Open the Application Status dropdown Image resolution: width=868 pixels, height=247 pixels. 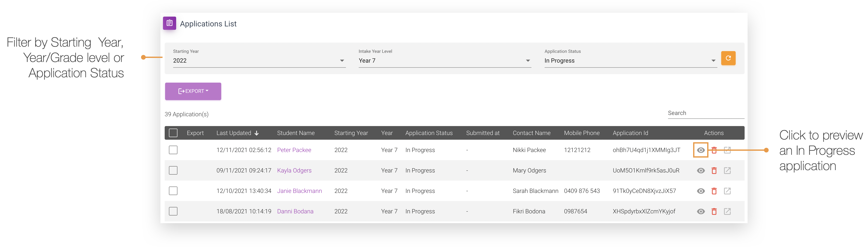[x=630, y=61]
